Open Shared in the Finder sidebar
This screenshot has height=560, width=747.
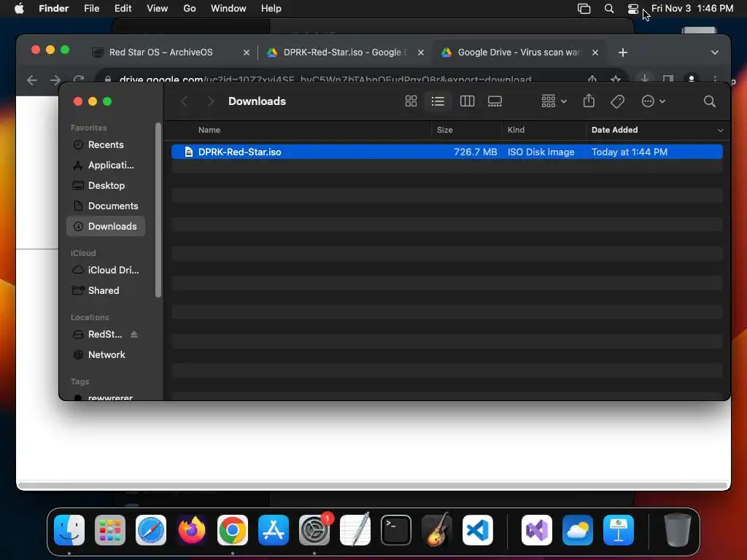(106, 290)
